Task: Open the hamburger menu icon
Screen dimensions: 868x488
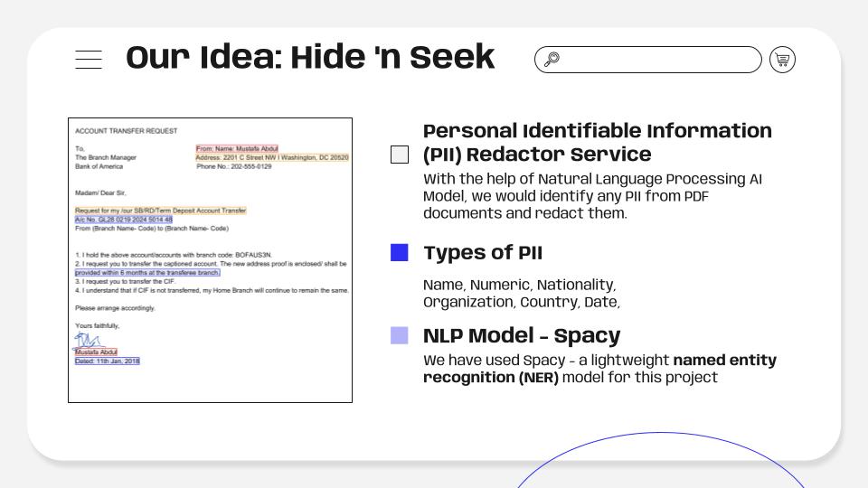Action: click(89, 60)
